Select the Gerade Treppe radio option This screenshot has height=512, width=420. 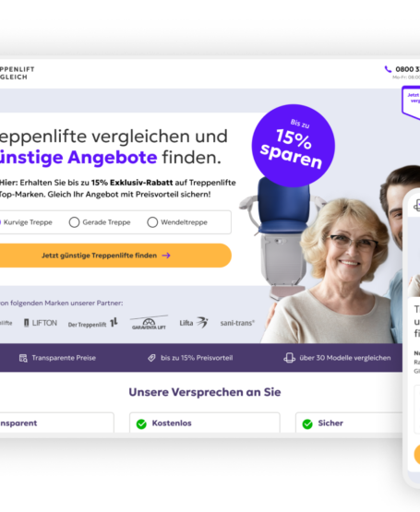(100, 222)
